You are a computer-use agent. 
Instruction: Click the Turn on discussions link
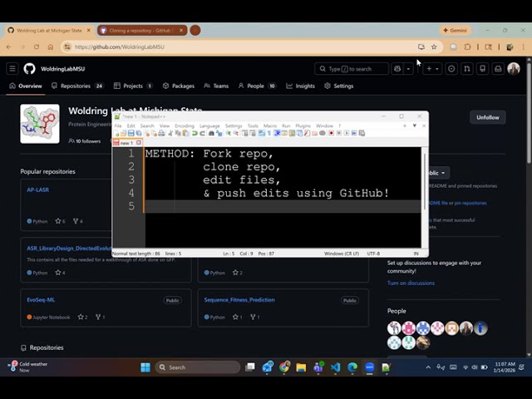point(411,283)
